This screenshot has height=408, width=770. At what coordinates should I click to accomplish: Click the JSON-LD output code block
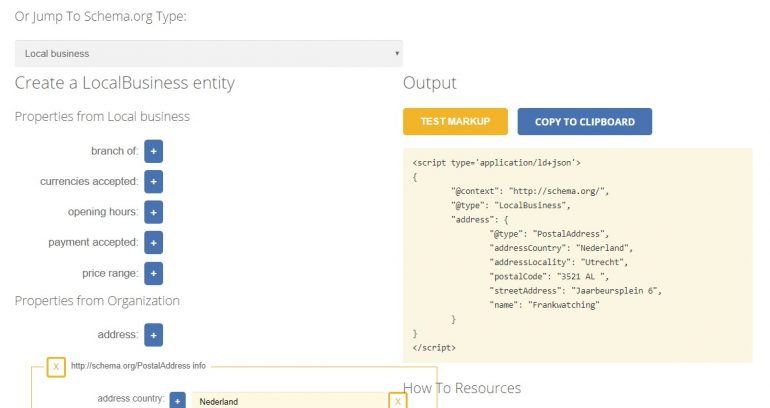pos(578,255)
